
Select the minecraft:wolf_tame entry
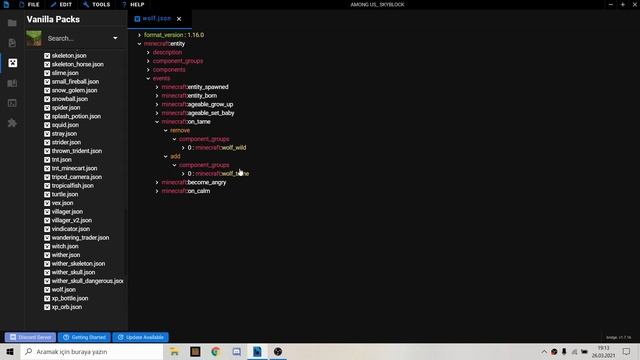[222, 173]
